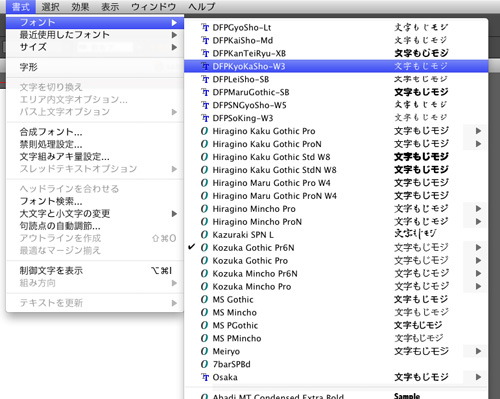This screenshot has width=500, height=399.
Task: Choose フォント検索... command
Action: (95, 201)
